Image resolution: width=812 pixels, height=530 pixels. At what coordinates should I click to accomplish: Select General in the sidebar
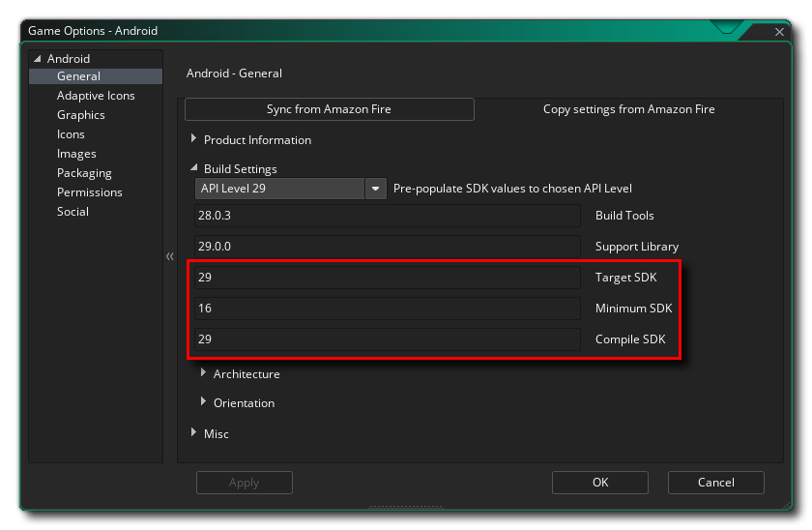click(78, 76)
